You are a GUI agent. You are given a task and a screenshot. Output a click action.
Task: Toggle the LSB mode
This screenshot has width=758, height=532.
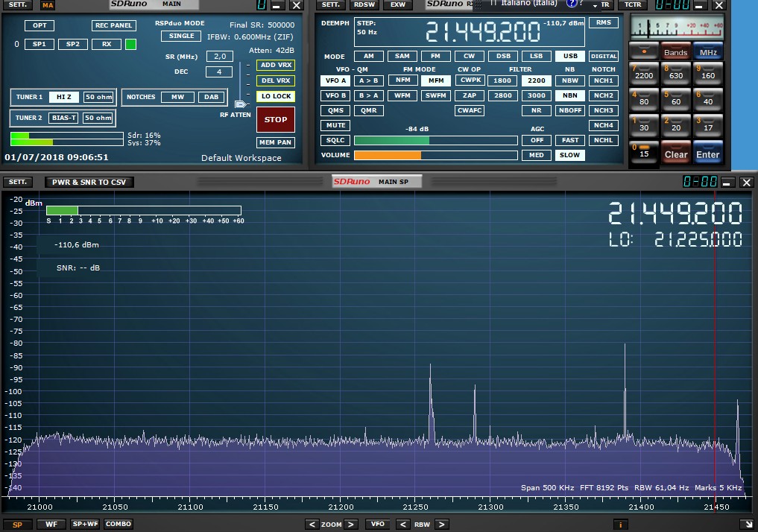click(x=536, y=56)
